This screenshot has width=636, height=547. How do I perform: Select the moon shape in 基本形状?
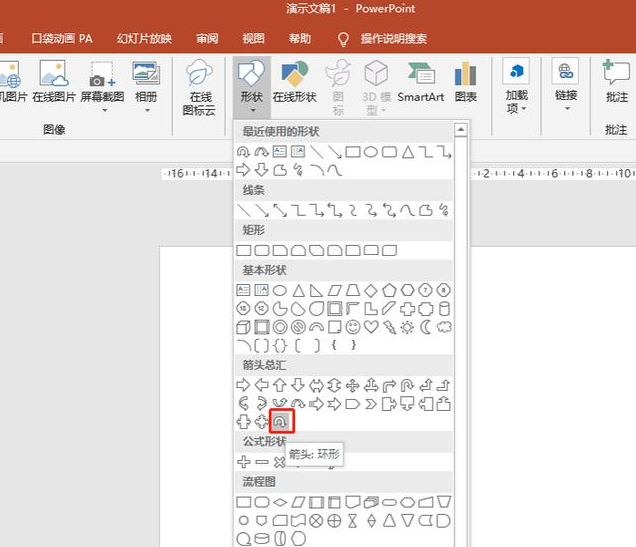(x=426, y=327)
